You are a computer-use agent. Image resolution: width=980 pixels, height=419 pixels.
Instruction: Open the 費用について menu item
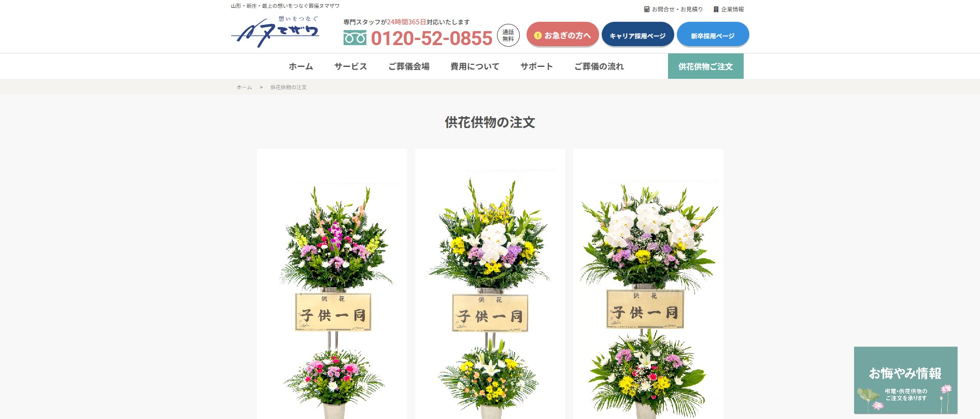tap(475, 66)
